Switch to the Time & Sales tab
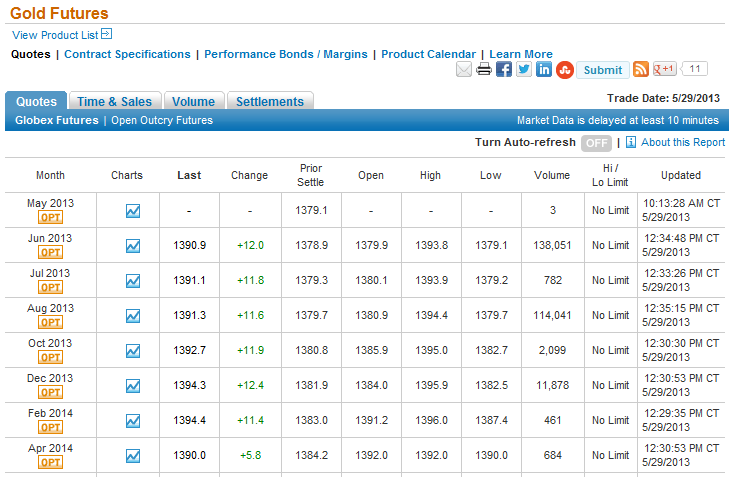 [x=115, y=101]
